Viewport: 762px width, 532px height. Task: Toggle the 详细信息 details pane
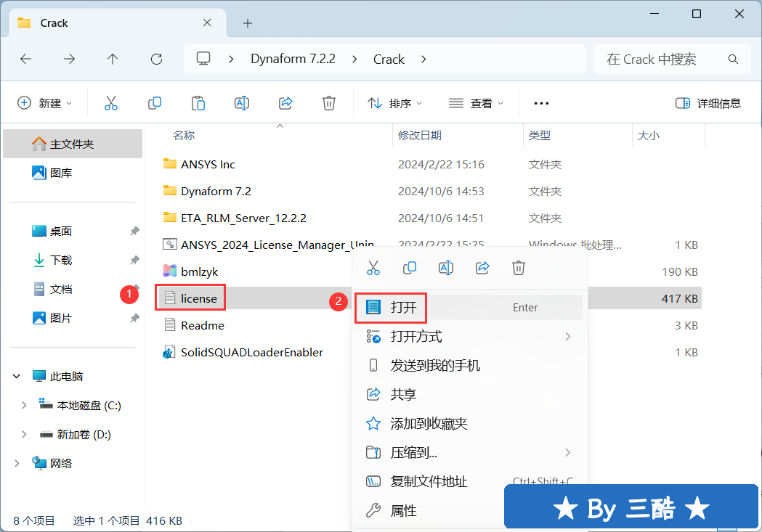click(x=708, y=103)
